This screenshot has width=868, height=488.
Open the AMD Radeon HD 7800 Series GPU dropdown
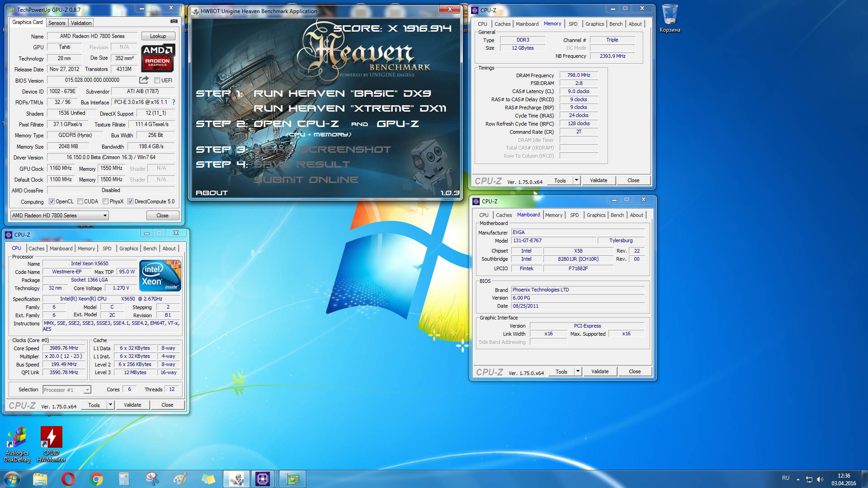click(x=59, y=216)
